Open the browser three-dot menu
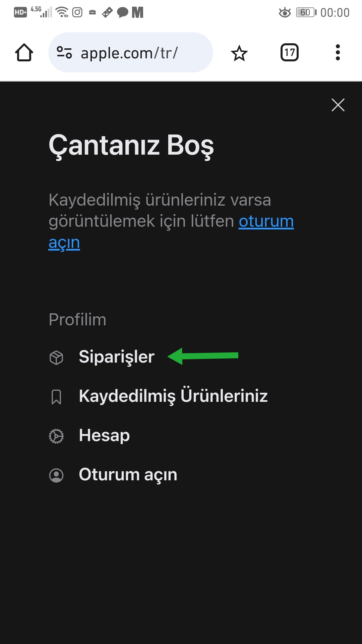362x644 pixels. [x=338, y=53]
